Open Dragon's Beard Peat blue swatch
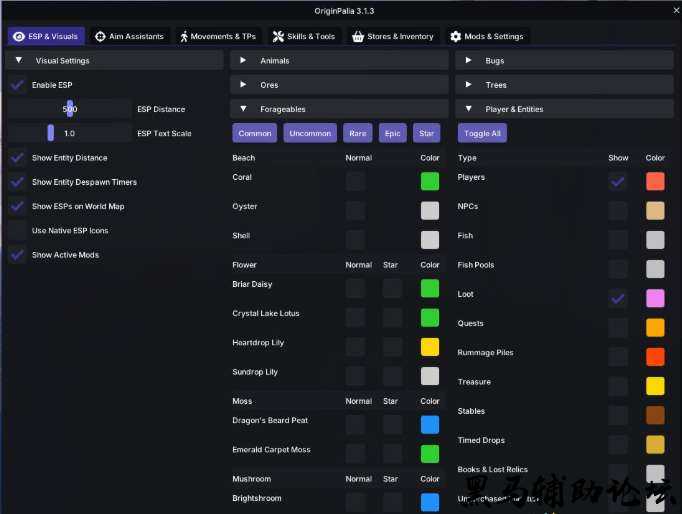 430,425
